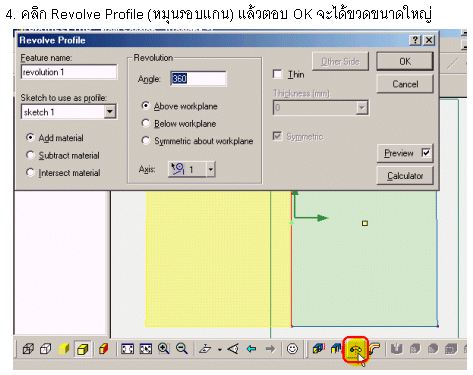Viewport: 473px width, 375px height.
Task: Open the Calculator button
Action: click(405, 176)
